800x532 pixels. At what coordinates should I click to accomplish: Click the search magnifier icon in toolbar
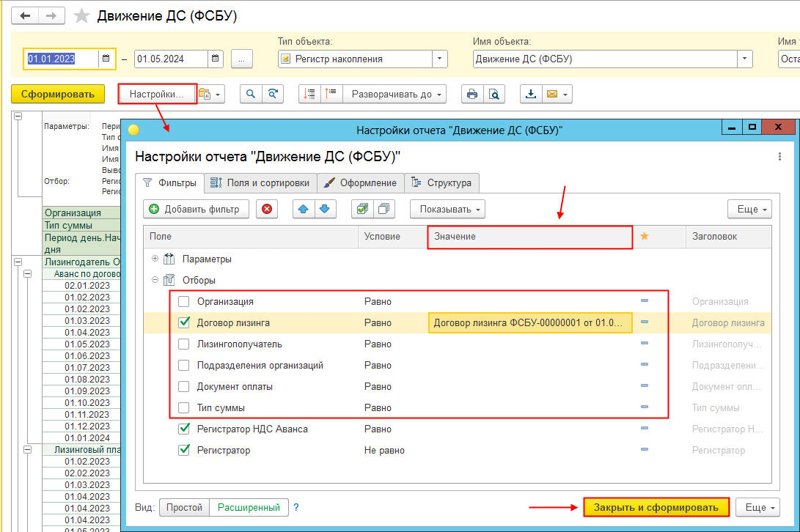pyautogui.click(x=251, y=94)
